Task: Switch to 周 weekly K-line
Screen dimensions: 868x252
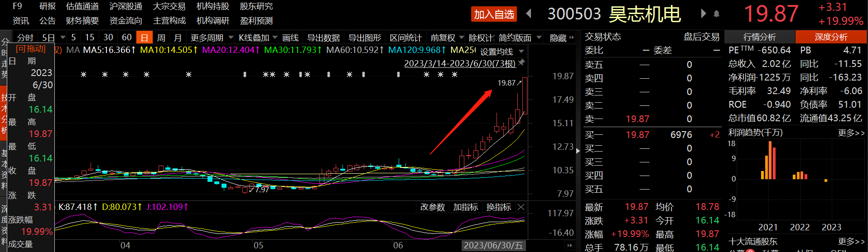Action: tap(161, 38)
